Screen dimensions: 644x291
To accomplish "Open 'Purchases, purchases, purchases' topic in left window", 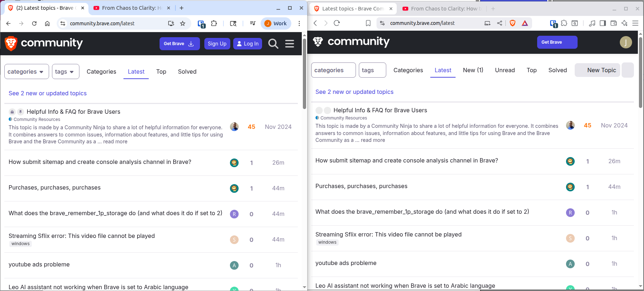I will pyautogui.click(x=55, y=187).
